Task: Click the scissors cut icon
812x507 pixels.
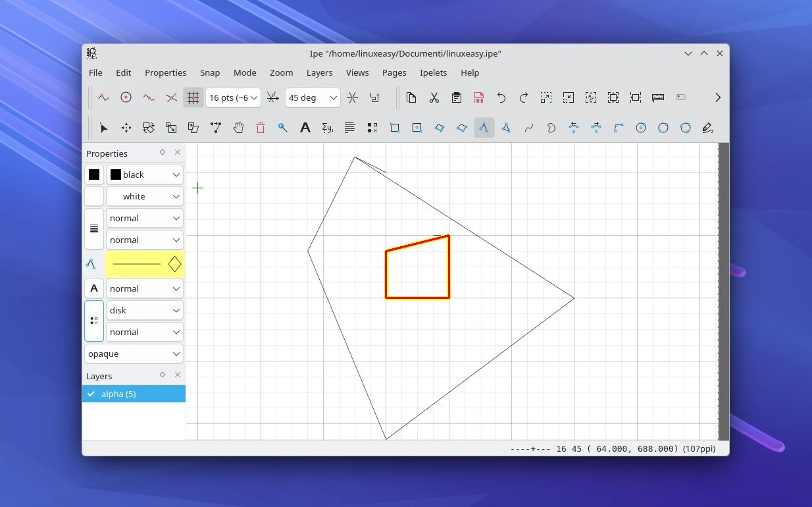Action: pos(434,97)
